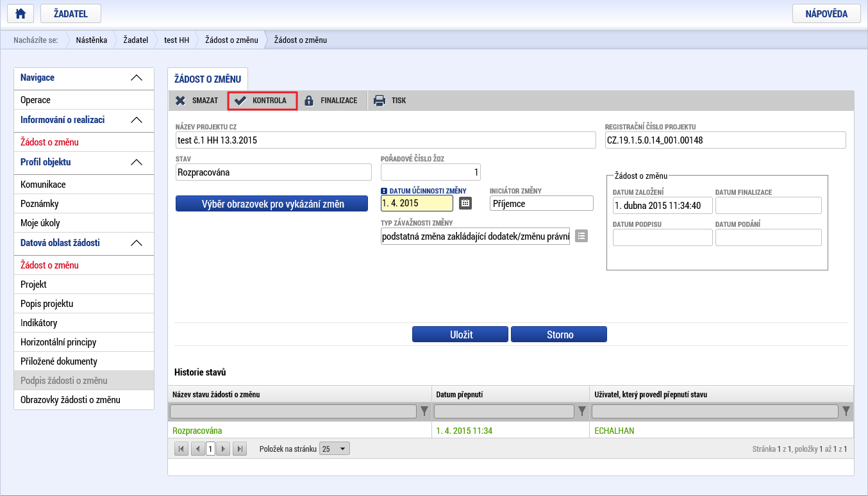
Task: Click the Datum finalizace field
Action: click(769, 206)
